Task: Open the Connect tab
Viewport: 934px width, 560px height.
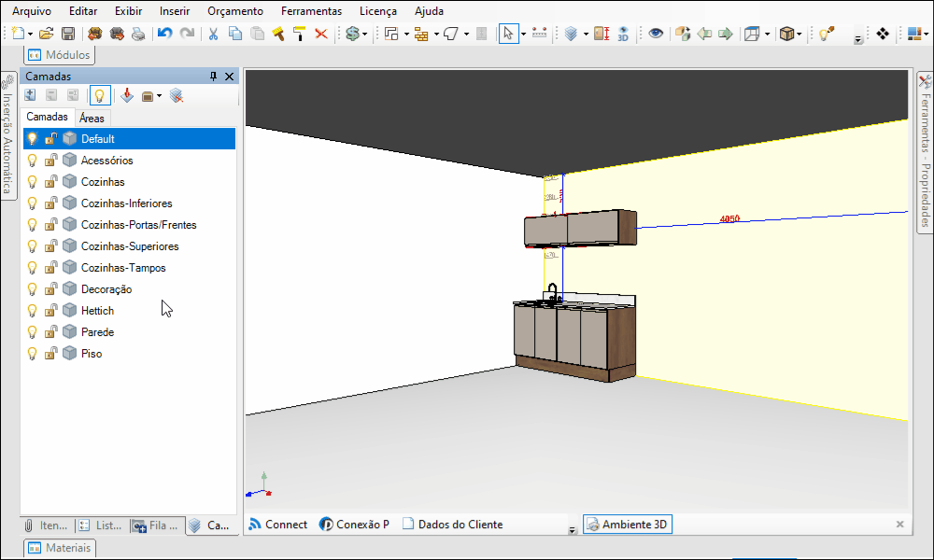Action: click(278, 525)
